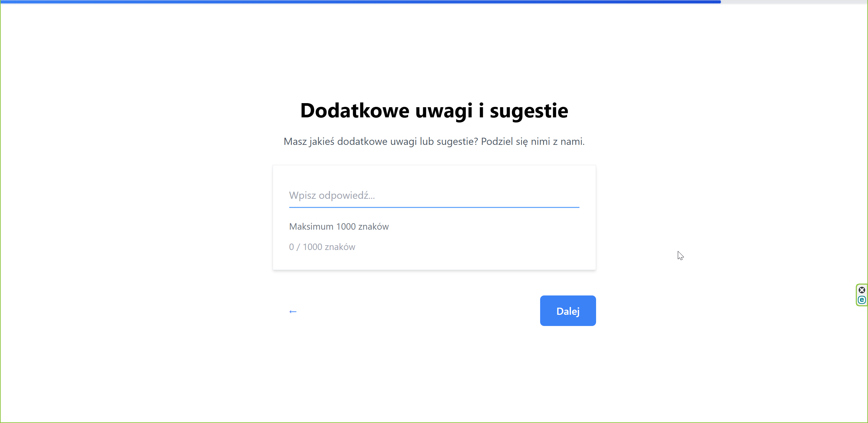Close the ESET overlay widget
The height and width of the screenshot is (423, 868).
[x=862, y=290]
